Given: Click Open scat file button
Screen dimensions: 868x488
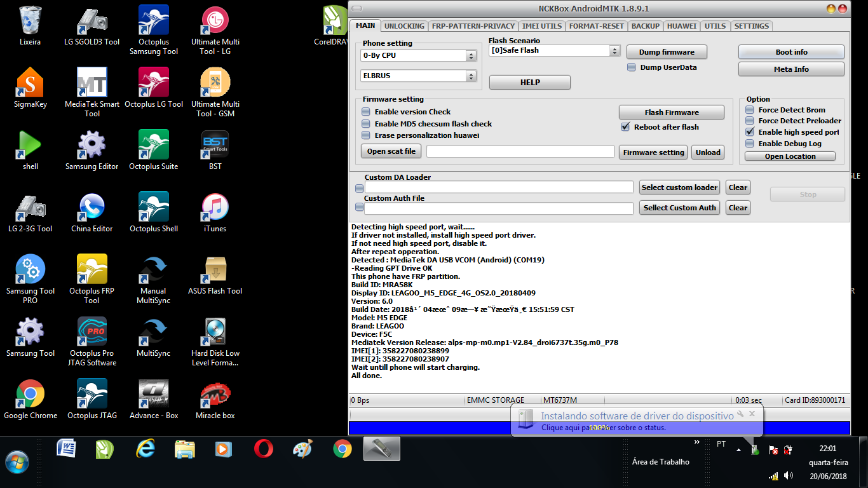Looking at the screenshot, I should pos(391,151).
